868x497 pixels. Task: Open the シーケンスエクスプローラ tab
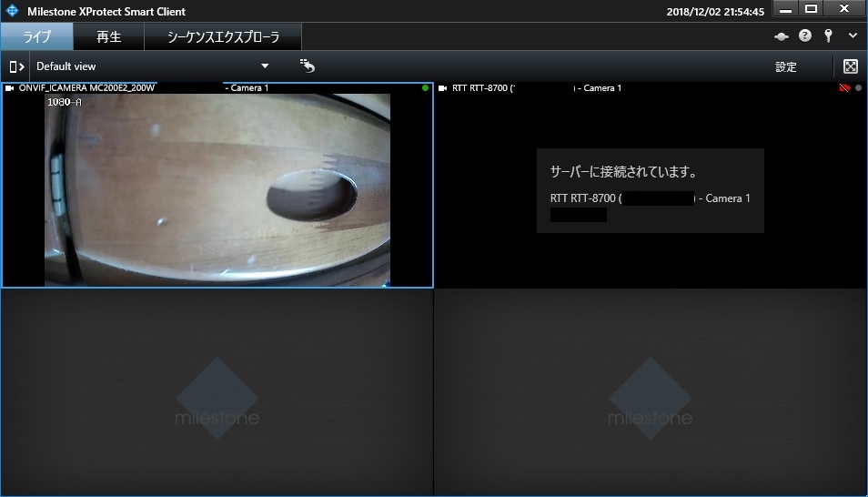(223, 36)
